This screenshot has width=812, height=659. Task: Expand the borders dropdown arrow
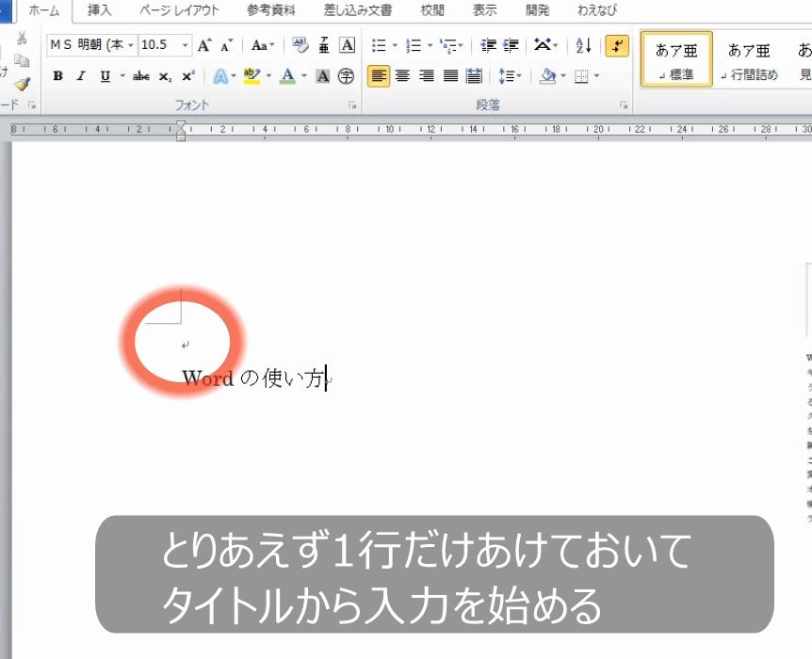click(x=596, y=76)
